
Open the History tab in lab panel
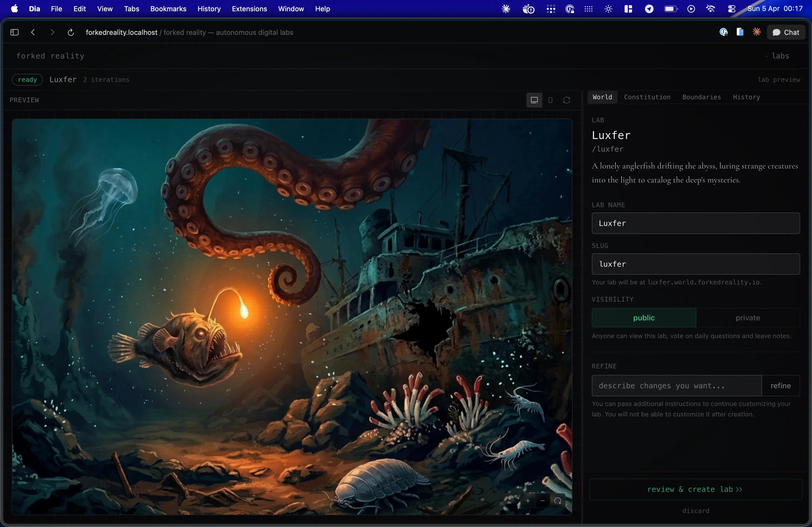(746, 97)
